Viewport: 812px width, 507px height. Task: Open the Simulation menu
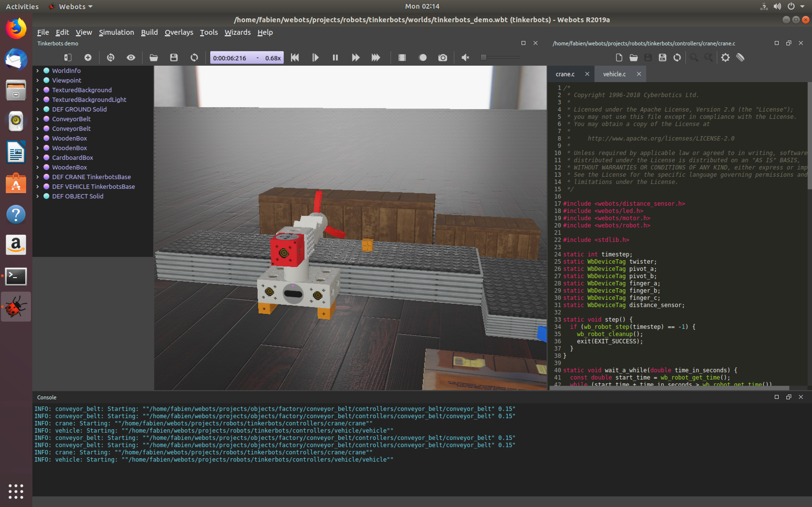pos(116,32)
